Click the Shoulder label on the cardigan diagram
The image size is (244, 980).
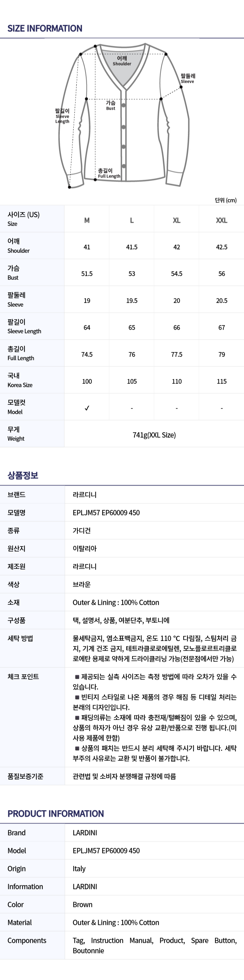[x=122, y=61]
